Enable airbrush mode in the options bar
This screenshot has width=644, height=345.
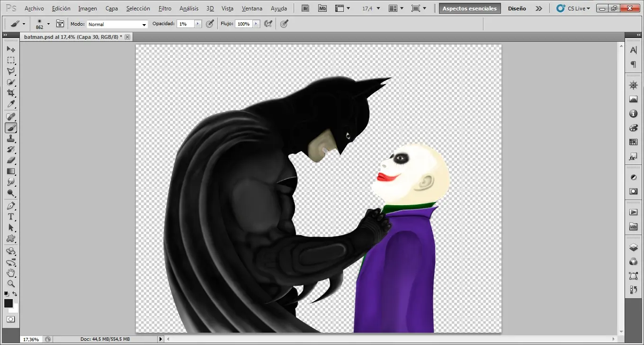coord(268,23)
